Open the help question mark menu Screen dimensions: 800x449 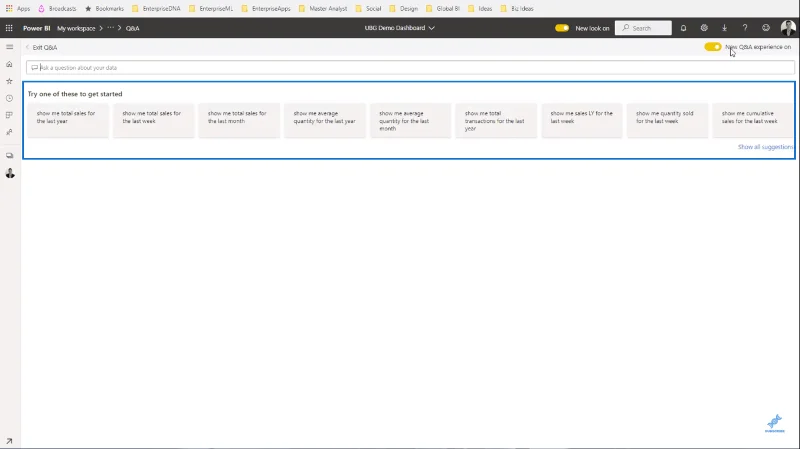tap(745, 28)
